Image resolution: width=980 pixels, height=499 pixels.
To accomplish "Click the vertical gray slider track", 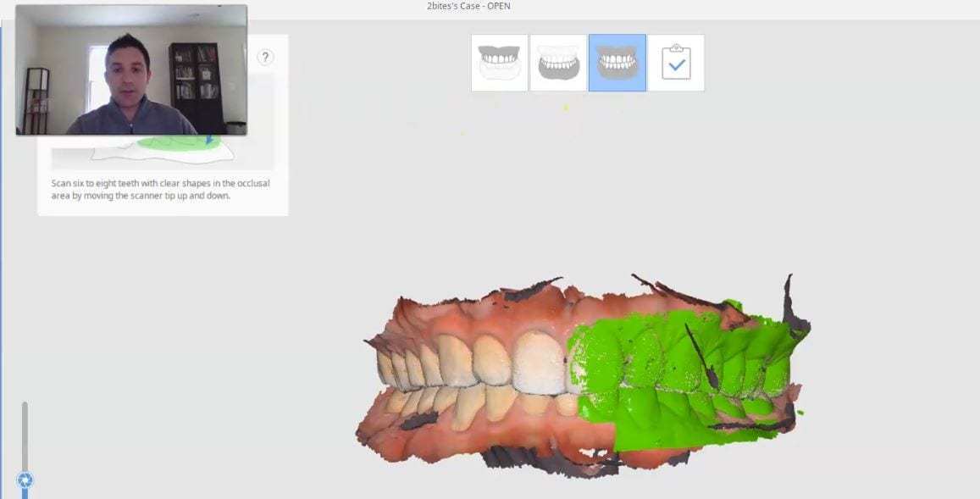I will click(25, 436).
